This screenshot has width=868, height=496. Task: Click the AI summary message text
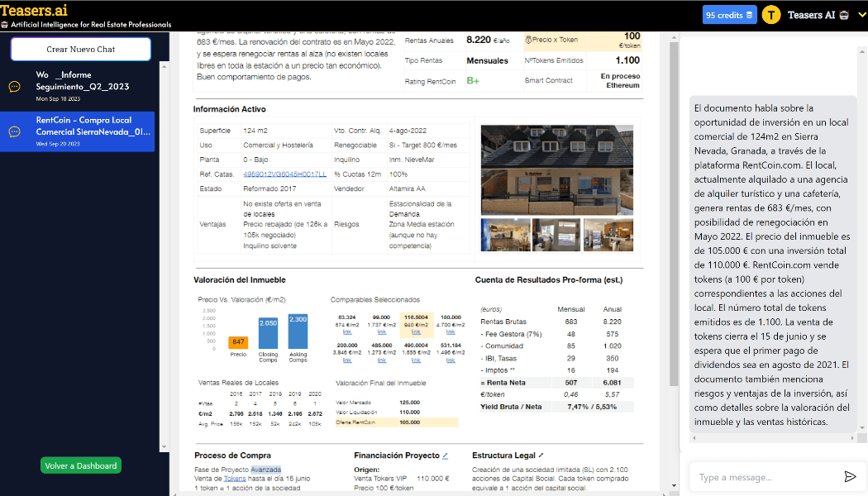coord(771,265)
